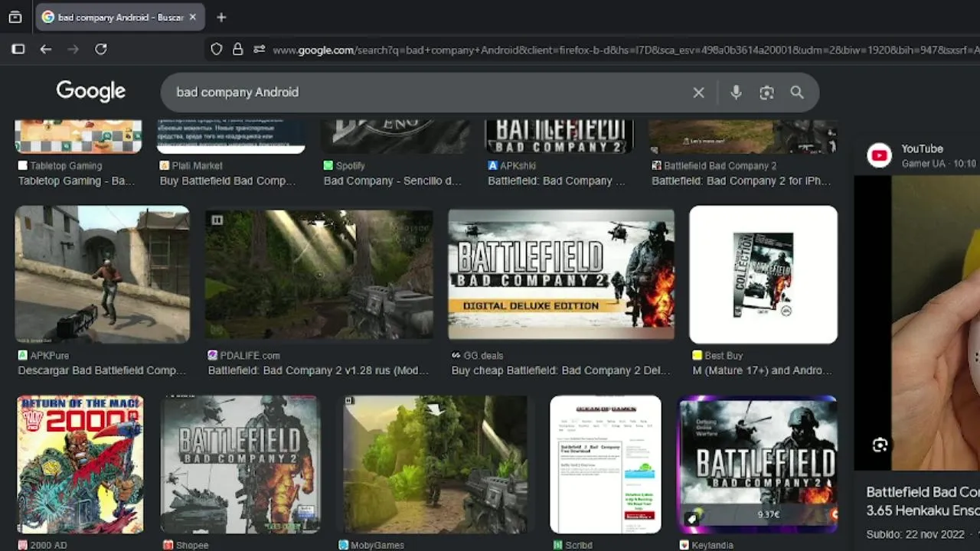Image resolution: width=980 pixels, height=551 pixels.
Task: Open 'Descargar Bad Battlefield Comp...' link
Action: pos(102,370)
